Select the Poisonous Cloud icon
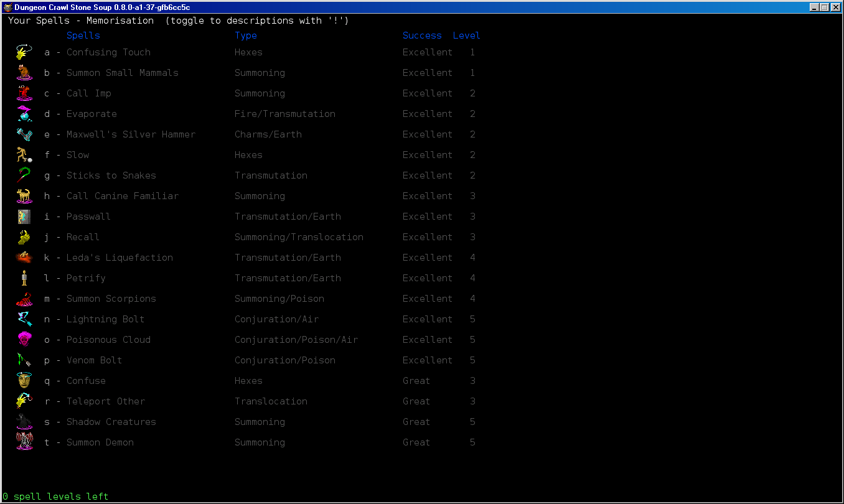This screenshot has height=504, width=844. [24, 340]
